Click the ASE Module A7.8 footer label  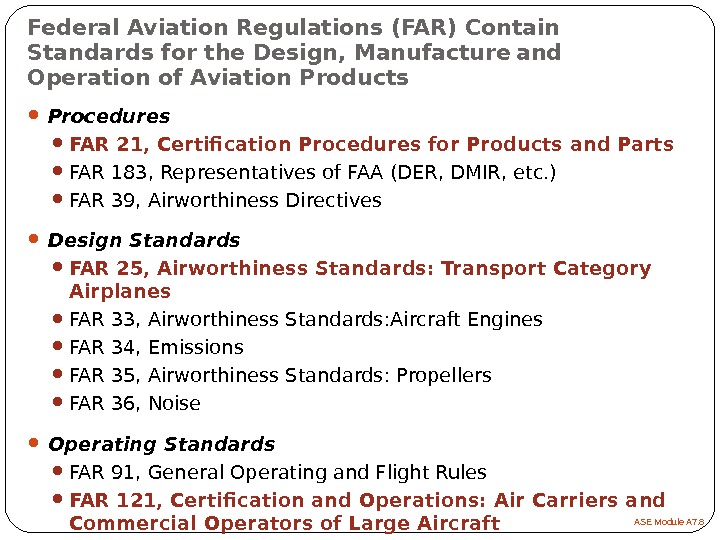(670, 524)
